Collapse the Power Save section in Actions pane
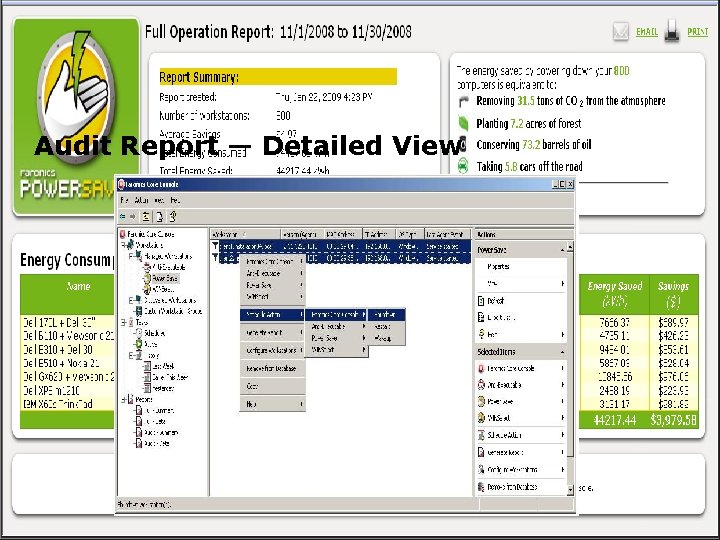 click(562, 250)
